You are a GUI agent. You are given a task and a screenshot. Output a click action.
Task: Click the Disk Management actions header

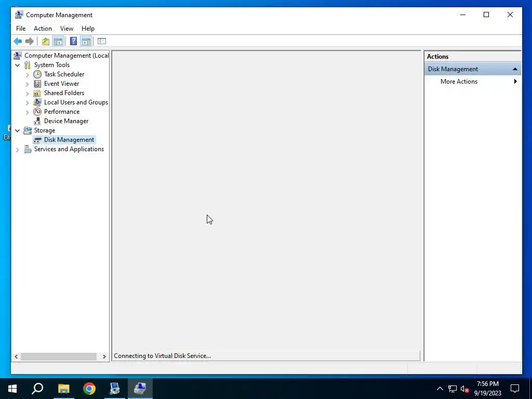pos(473,69)
